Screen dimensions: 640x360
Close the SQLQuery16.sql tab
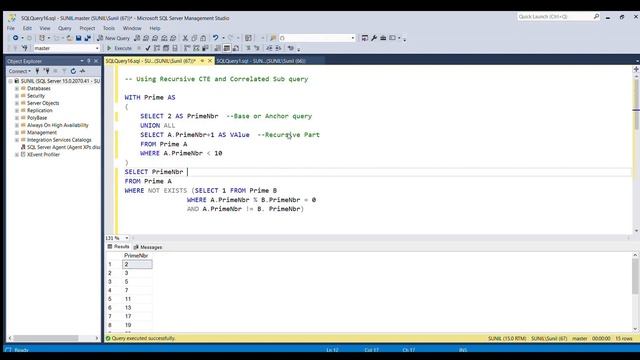point(210,61)
